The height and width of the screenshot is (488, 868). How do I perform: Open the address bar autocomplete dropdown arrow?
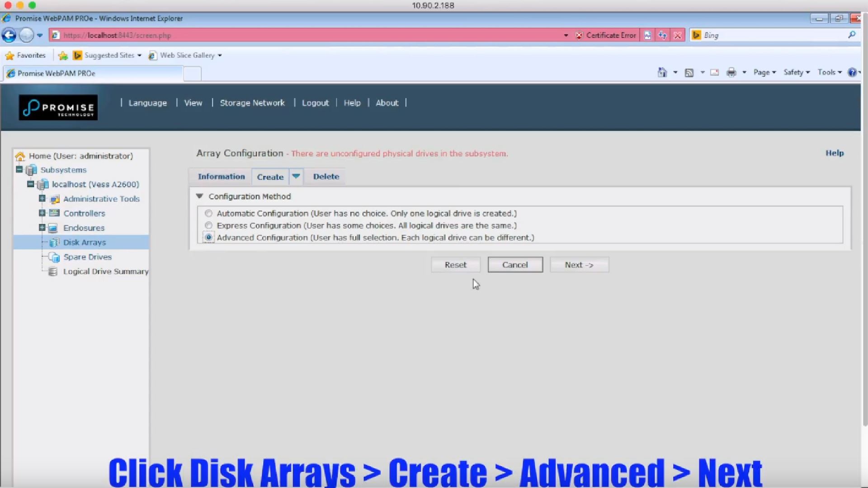(566, 35)
